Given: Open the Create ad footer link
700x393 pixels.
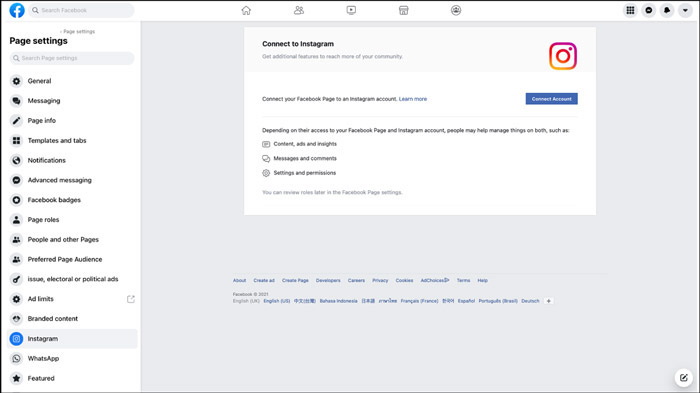Looking at the screenshot, I should click(264, 280).
